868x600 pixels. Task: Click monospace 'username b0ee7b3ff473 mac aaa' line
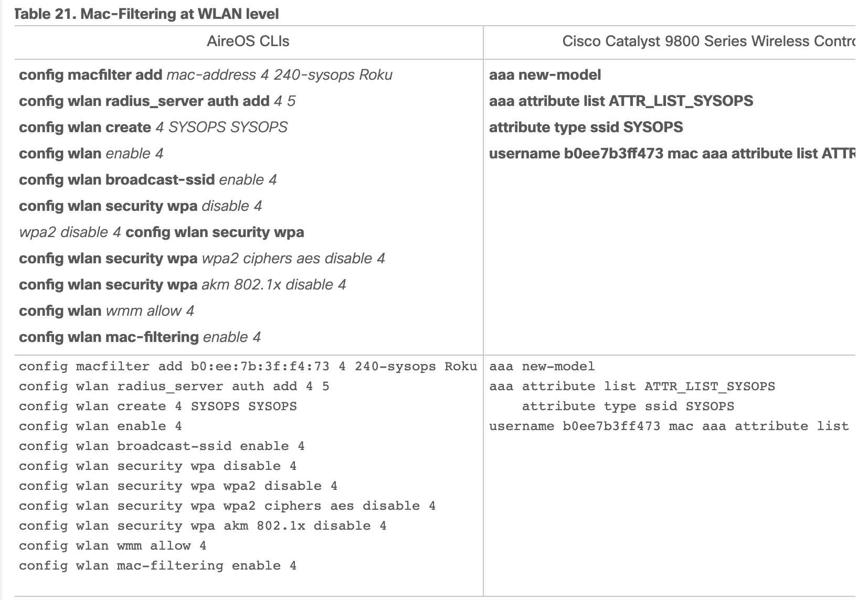[x=668, y=426]
